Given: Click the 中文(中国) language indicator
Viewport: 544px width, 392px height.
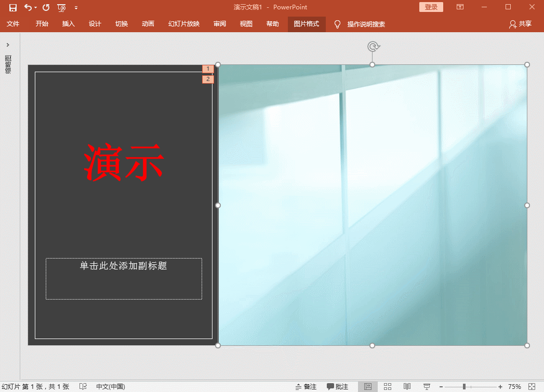Looking at the screenshot, I should 111,386.
